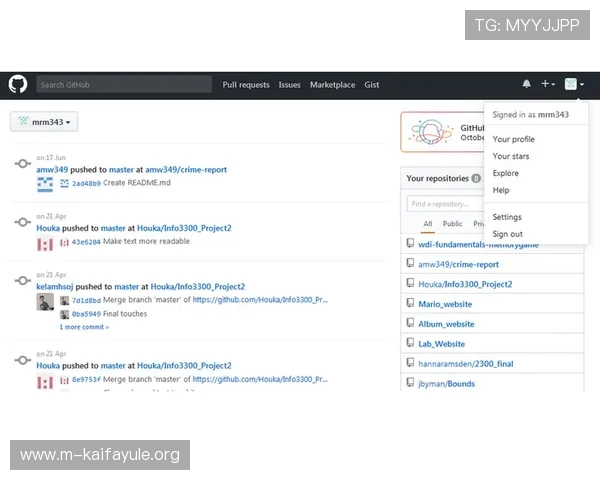Screen dimensions: 600x480
Task: Toggle the user avatar menu in the header
Action: point(574,85)
